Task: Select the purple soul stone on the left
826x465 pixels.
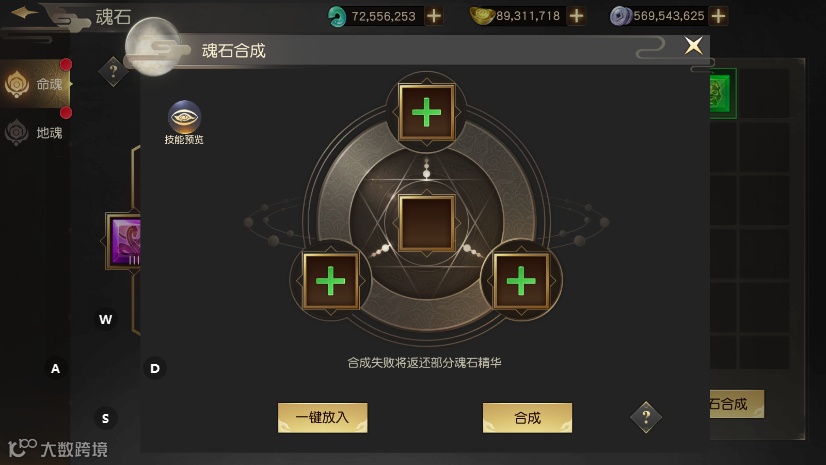Action: click(124, 241)
